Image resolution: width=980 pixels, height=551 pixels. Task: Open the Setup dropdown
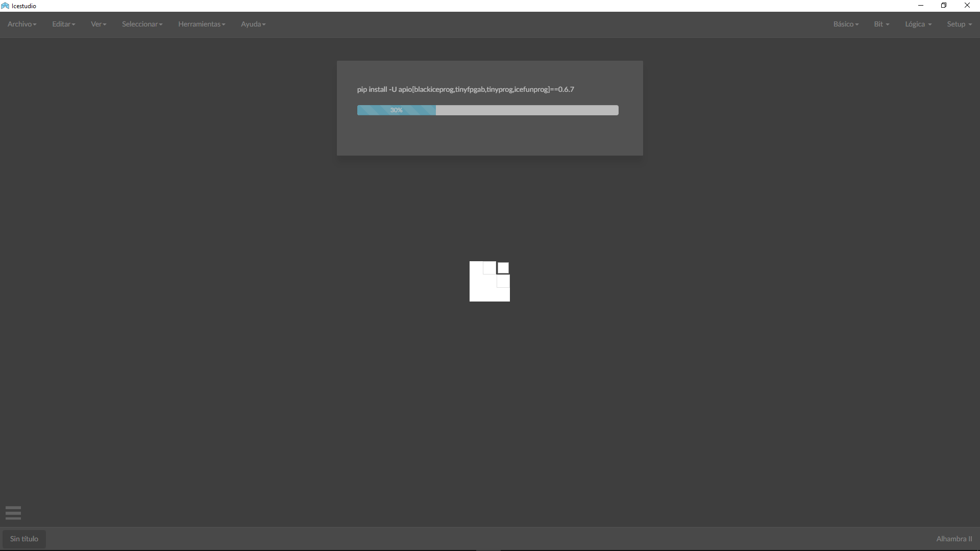[959, 24]
